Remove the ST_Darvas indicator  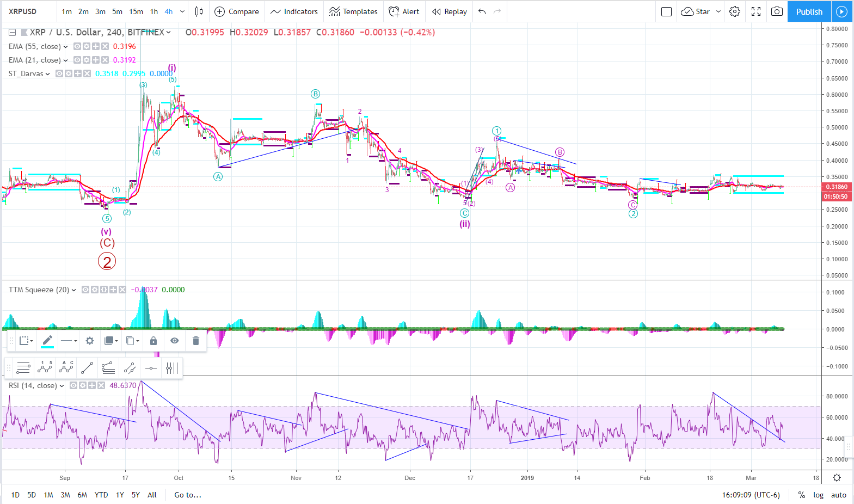[x=87, y=73]
